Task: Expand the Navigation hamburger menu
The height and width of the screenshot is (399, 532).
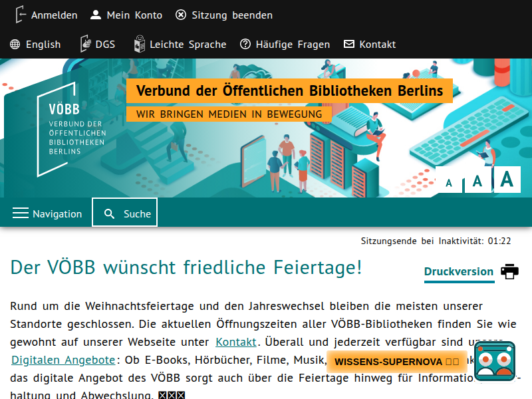Action: 47,213
